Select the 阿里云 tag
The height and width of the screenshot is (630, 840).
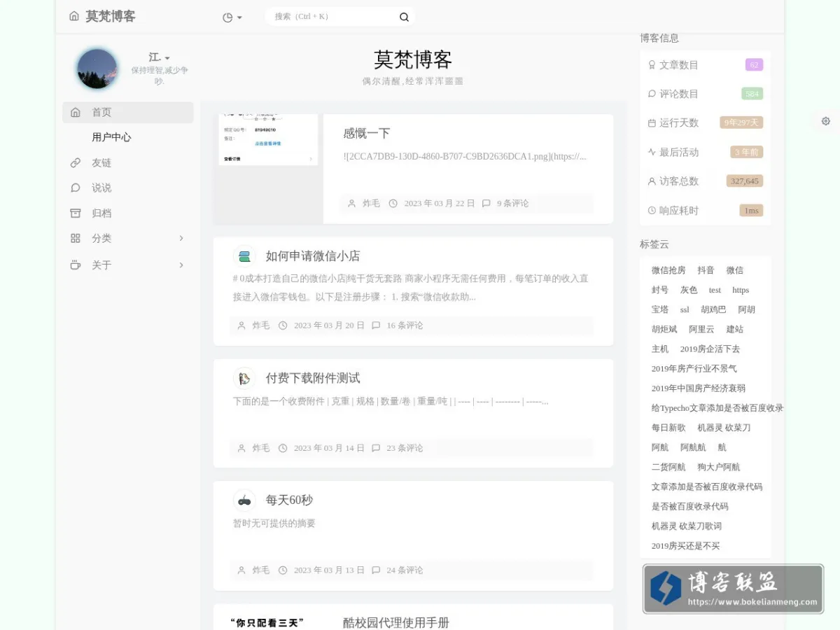(x=701, y=329)
